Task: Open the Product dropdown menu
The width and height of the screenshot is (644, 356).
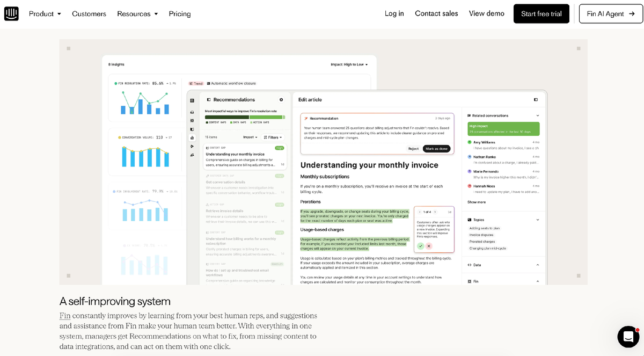Action: click(x=45, y=14)
